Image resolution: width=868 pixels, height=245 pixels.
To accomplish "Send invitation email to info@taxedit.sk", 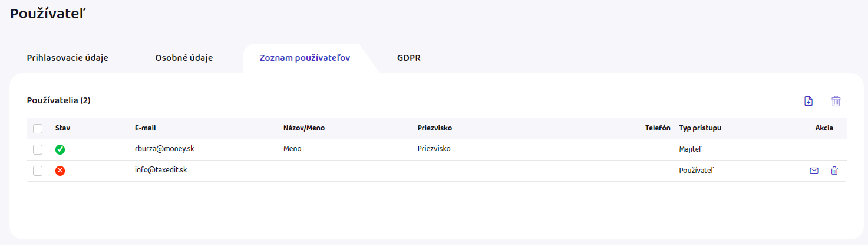I will click(x=814, y=171).
